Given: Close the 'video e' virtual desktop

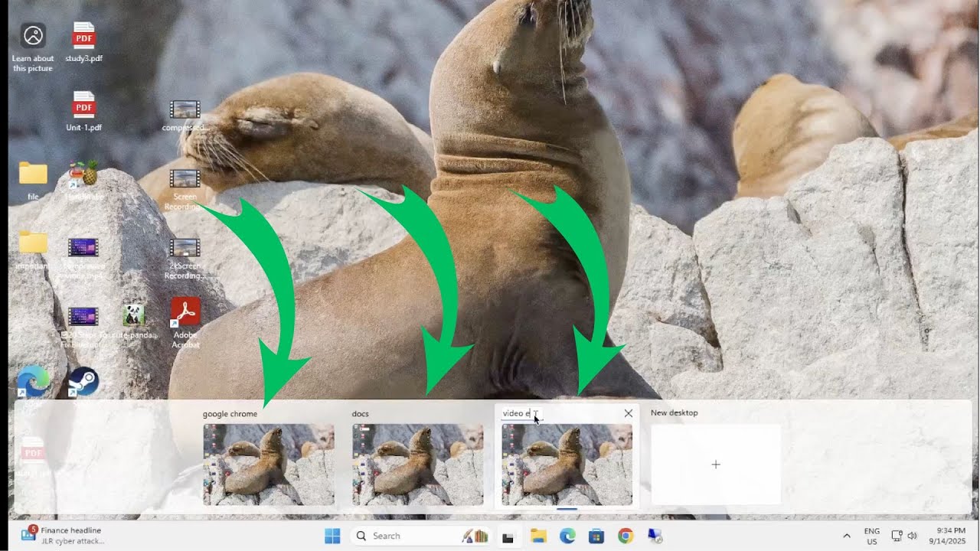Looking at the screenshot, I should (x=629, y=413).
